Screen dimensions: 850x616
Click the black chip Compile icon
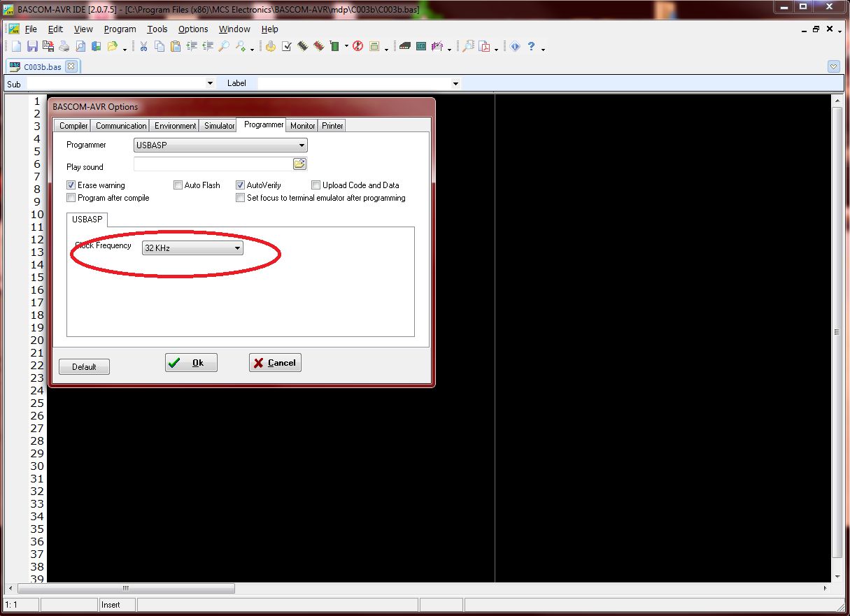pos(303,46)
